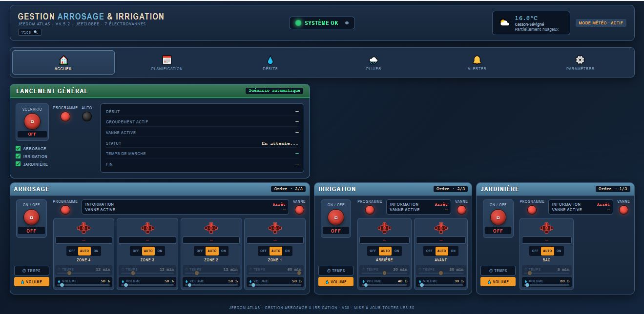Click the Arrière valve icon

click(384, 228)
